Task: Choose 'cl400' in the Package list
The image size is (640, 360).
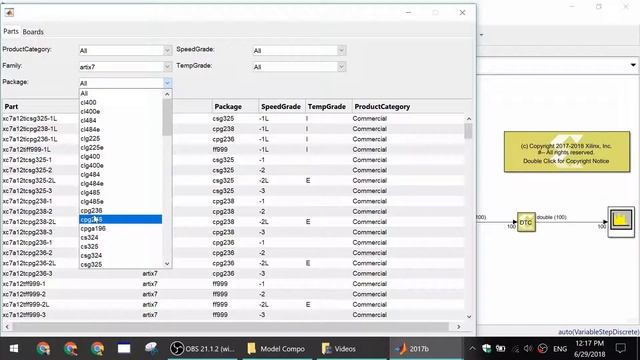Action: point(120,102)
